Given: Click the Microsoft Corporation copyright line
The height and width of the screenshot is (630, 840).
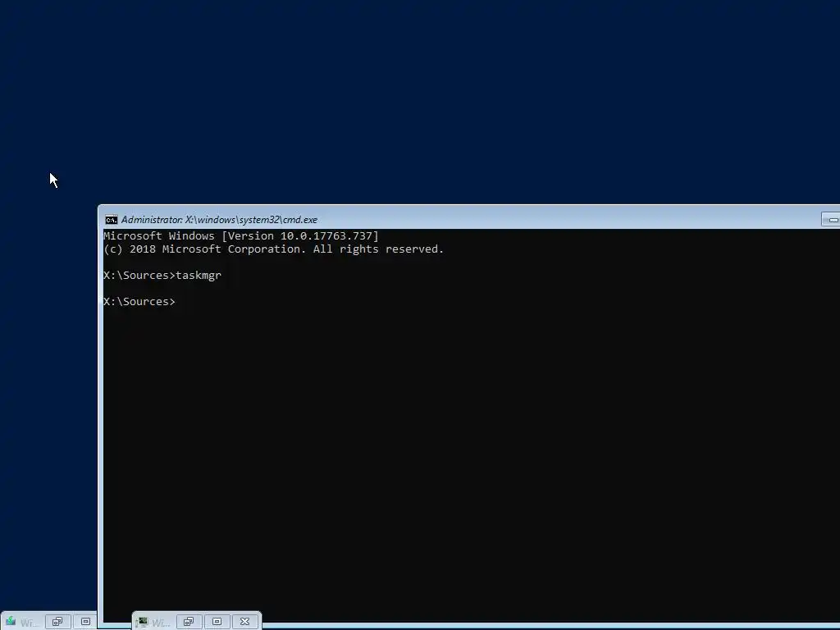Looking at the screenshot, I should (274, 249).
